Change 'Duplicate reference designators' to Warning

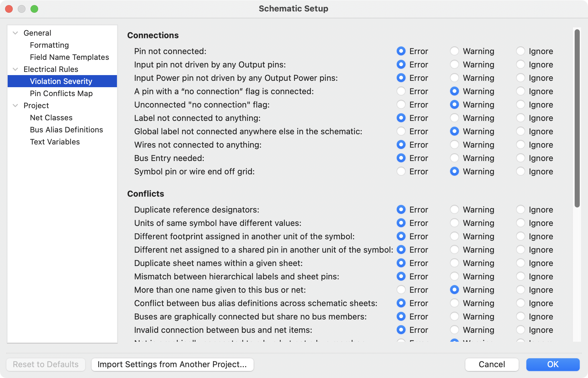455,210
